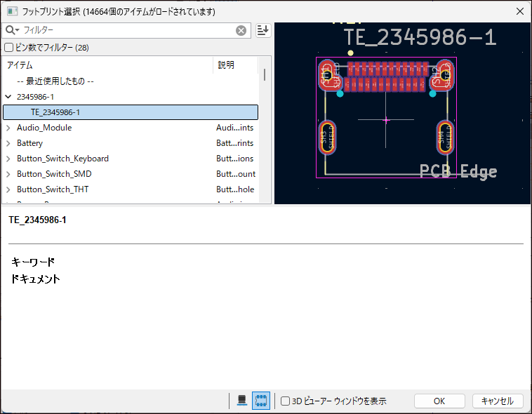Collapse the 2345986-1 library node
Image resolution: width=532 pixels, height=414 pixels.
coord(8,97)
